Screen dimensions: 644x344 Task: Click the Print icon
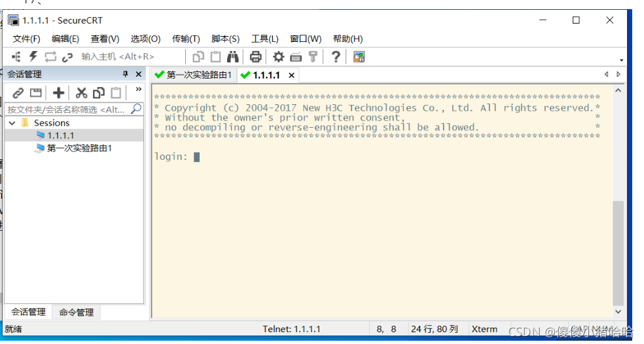(255, 57)
